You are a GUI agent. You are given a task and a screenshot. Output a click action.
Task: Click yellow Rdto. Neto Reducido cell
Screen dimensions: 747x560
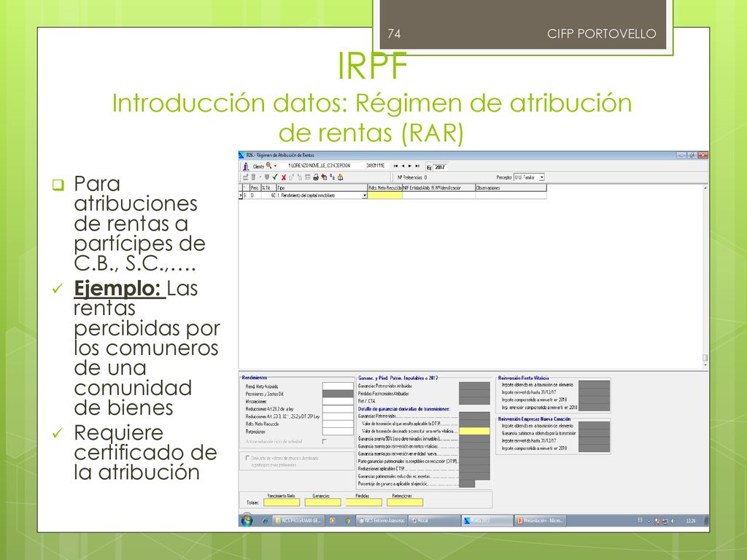384,195
